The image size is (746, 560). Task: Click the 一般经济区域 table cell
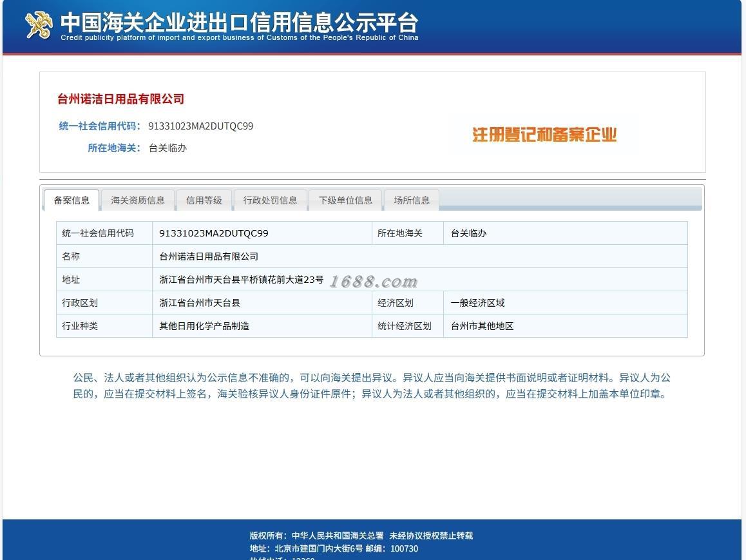coord(565,303)
